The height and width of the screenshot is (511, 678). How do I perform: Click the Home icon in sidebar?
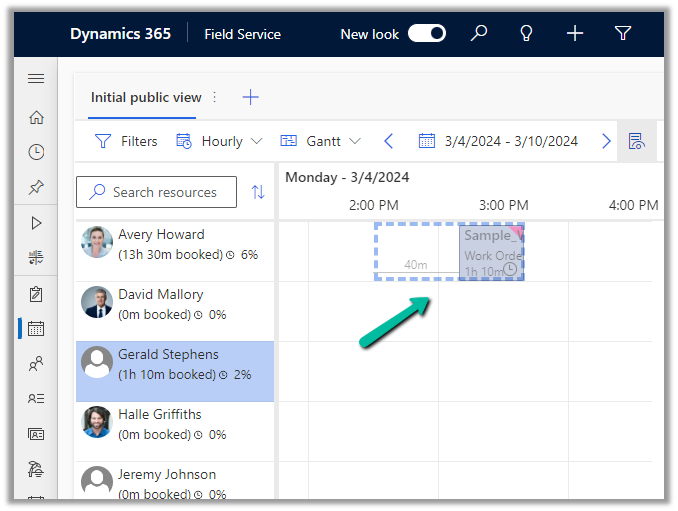36,117
